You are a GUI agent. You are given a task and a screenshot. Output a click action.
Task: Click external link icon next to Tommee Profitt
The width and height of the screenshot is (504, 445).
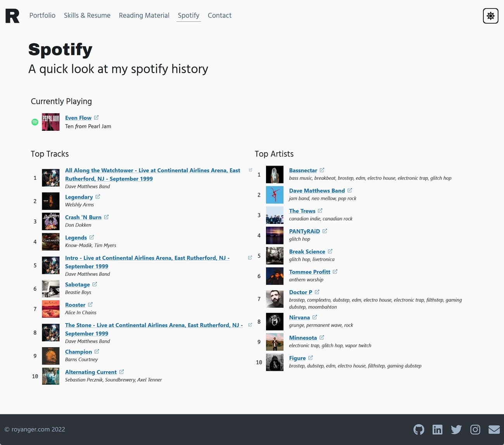(x=335, y=272)
